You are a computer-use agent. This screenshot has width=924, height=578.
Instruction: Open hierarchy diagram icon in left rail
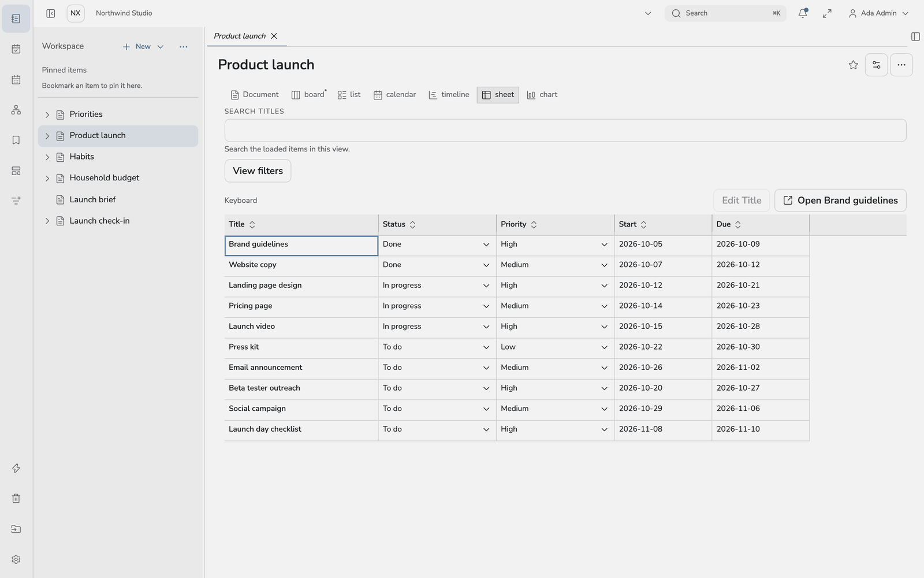coord(16,110)
